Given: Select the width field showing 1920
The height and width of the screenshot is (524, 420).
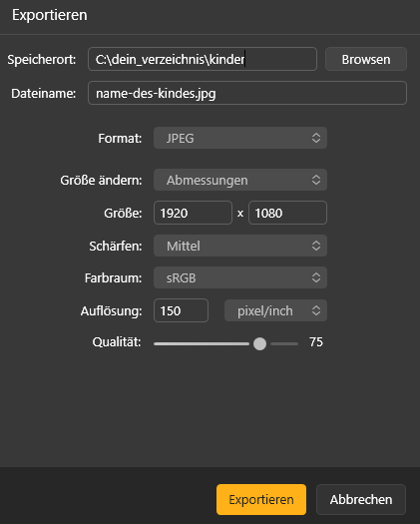Looking at the screenshot, I should [x=193, y=213].
